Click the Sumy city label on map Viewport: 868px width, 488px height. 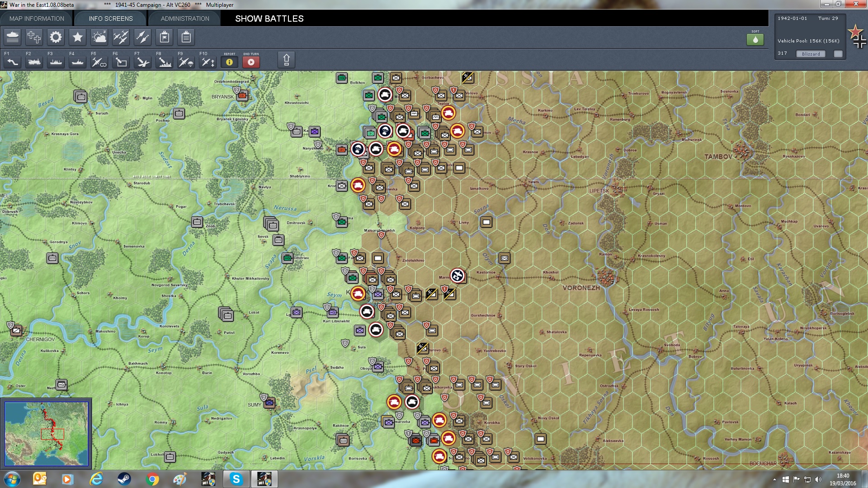254,405
